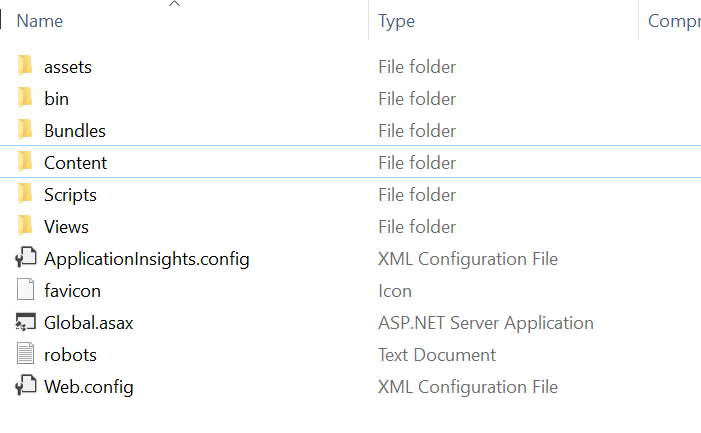Click the bin folder icon

[x=25, y=97]
